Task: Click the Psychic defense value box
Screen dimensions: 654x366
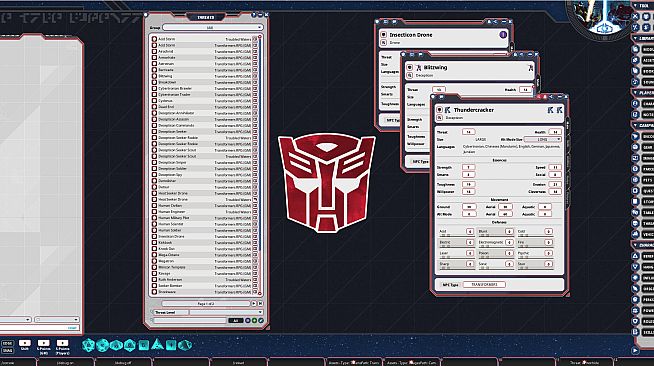Action: pos(548,253)
